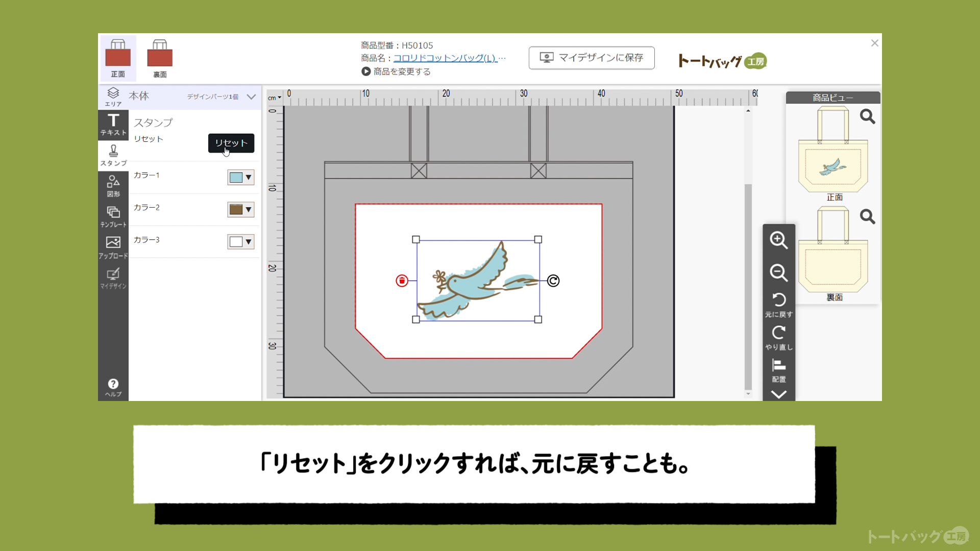Click やり直し redo icon
The height and width of the screenshot is (551, 980).
[779, 338]
